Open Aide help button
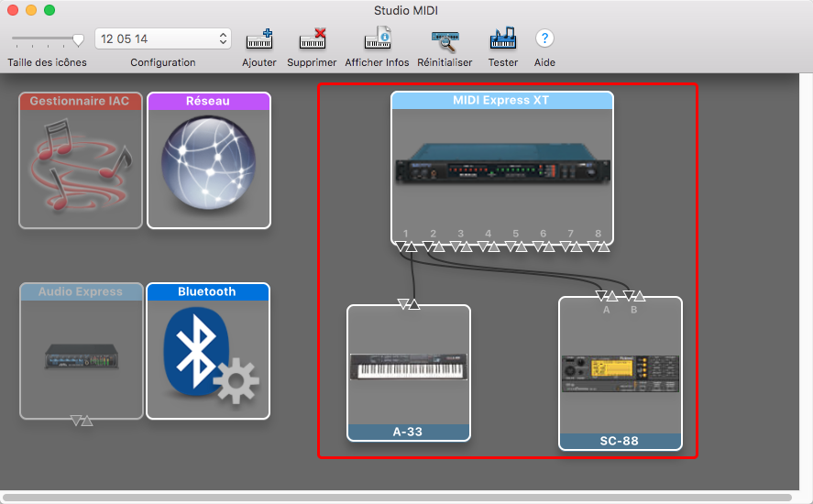Screen dimensions: 813x504 pos(544,38)
